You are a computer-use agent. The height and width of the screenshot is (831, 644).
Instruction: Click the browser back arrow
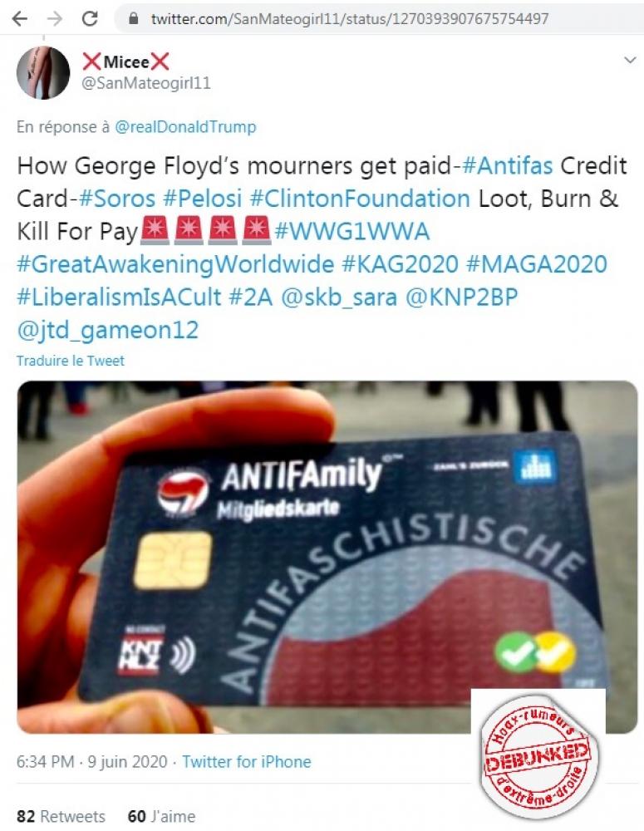[x=20, y=19]
